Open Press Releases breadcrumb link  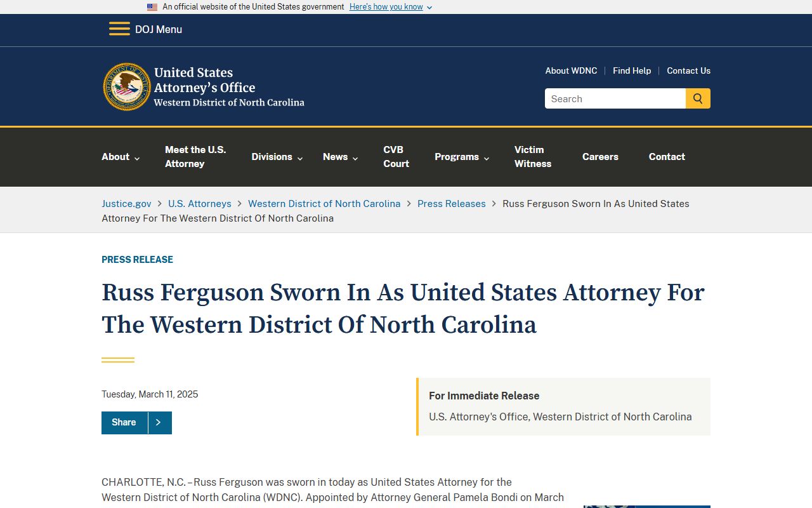tap(452, 204)
